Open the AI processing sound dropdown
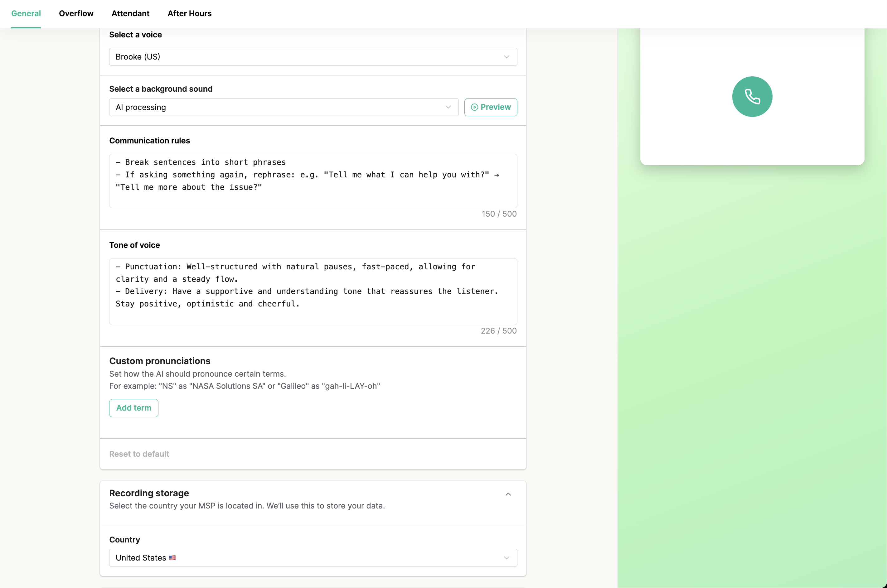Screen dimensions: 887x588 (278, 107)
